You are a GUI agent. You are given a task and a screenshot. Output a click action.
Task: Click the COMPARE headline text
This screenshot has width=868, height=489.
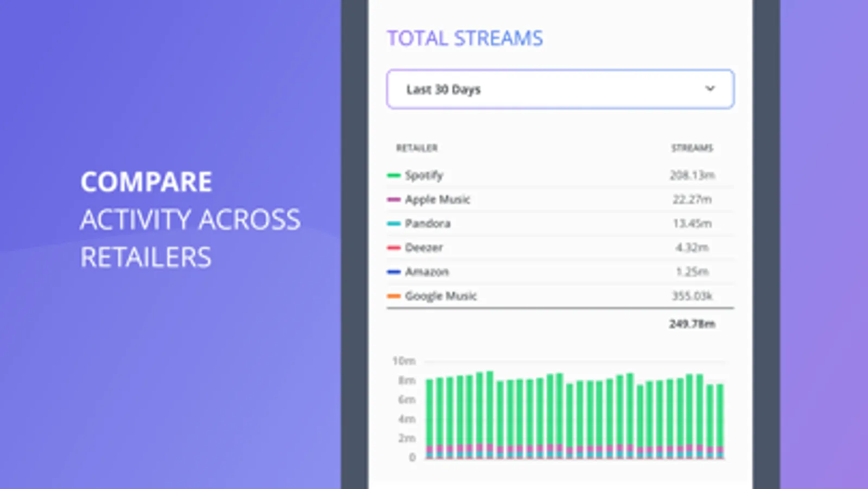coord(146,182)
